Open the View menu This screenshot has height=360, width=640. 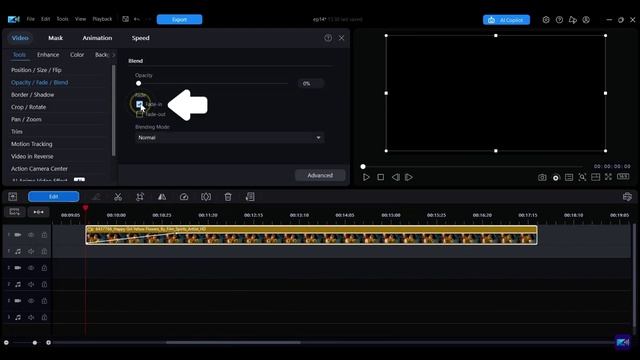(x=80, y=19)
